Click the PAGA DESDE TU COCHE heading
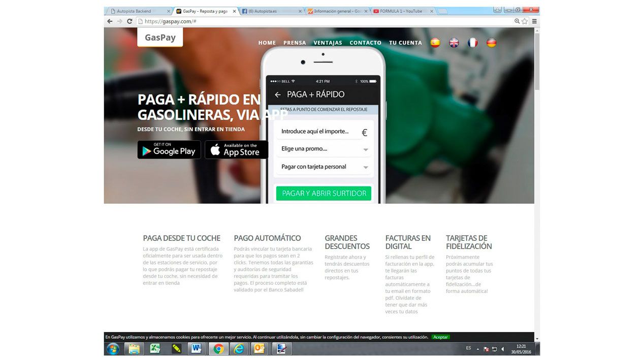The image size is (644, 362). 182,238
